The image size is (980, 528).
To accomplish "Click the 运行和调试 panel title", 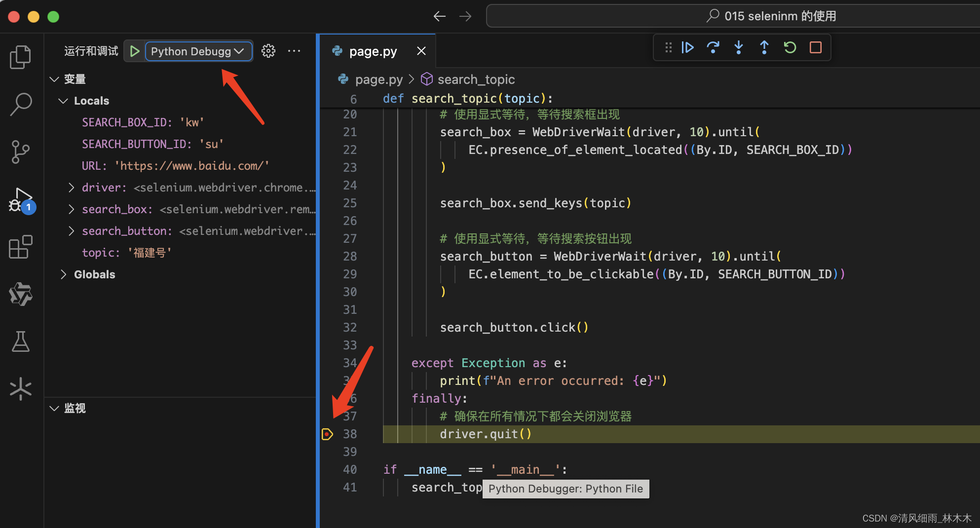I will (x=91, y=51).
